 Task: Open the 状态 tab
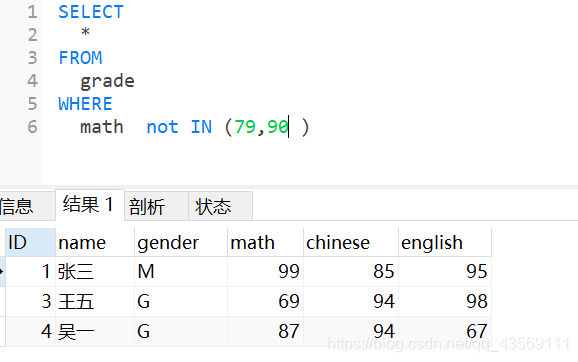pos(220,206)
